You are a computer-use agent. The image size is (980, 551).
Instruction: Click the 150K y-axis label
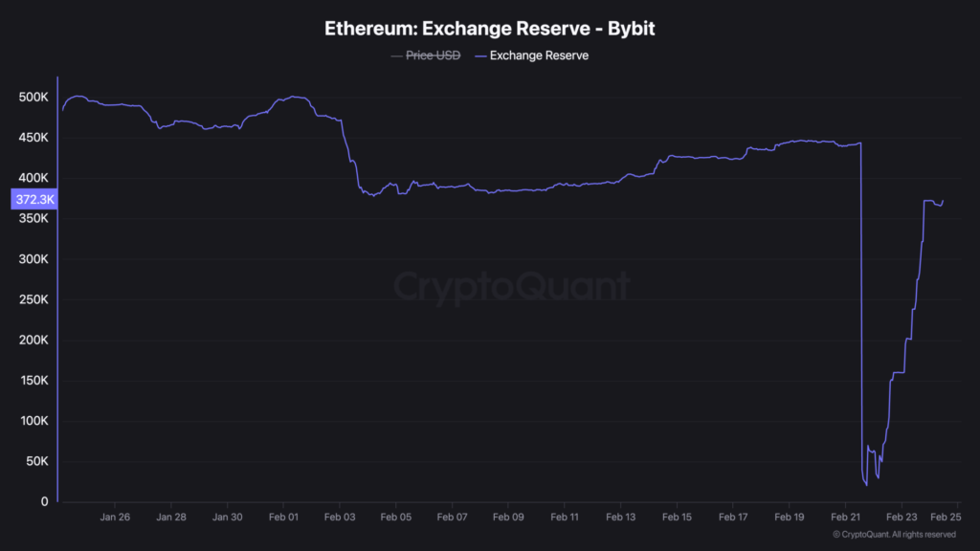coord(33,381)
